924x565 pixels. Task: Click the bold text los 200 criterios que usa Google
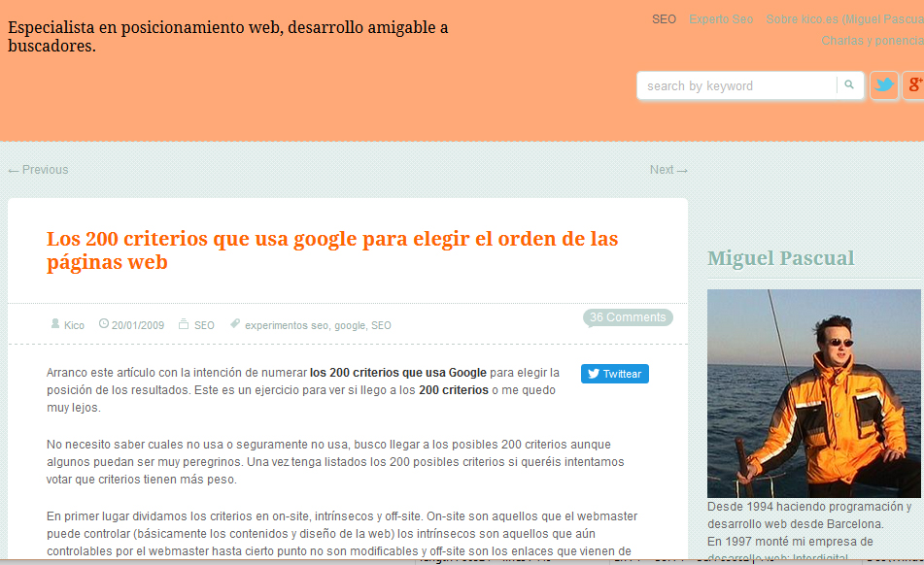click(x=398, y=373)
